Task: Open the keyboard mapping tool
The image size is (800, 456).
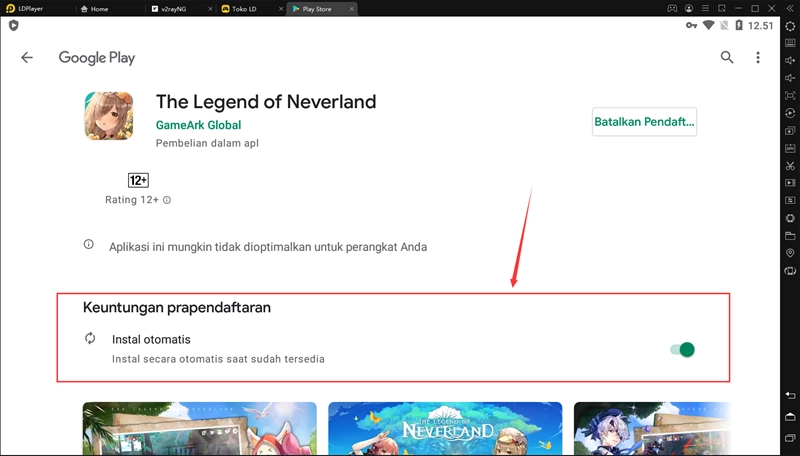Action: [790, 43]
